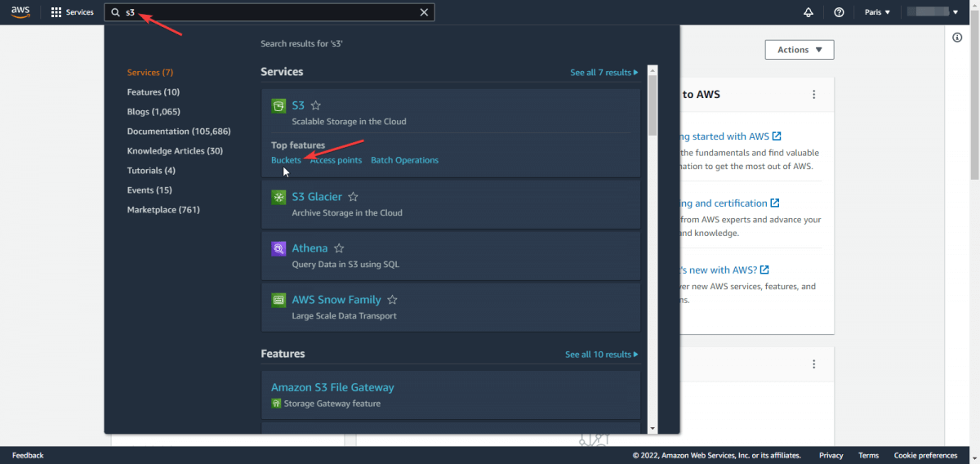Open What's new with AWS link

pyautogui.click(x=724, y=270)
